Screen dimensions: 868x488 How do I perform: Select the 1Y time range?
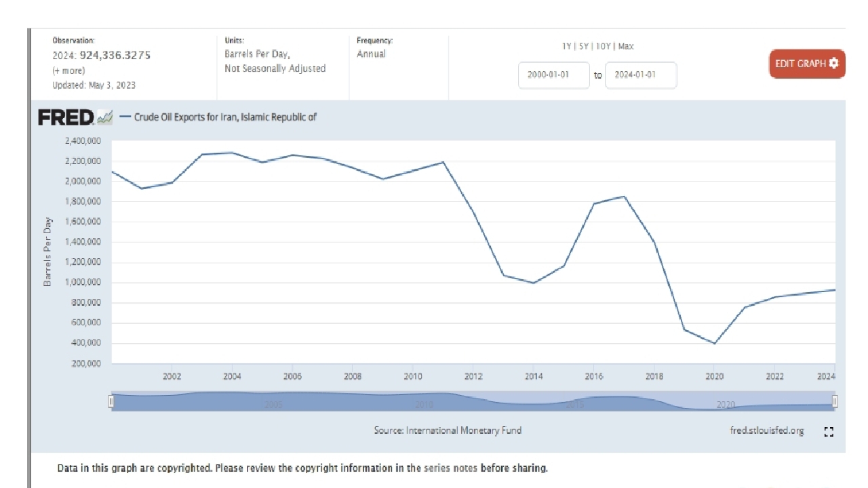(x=566, y=46)
